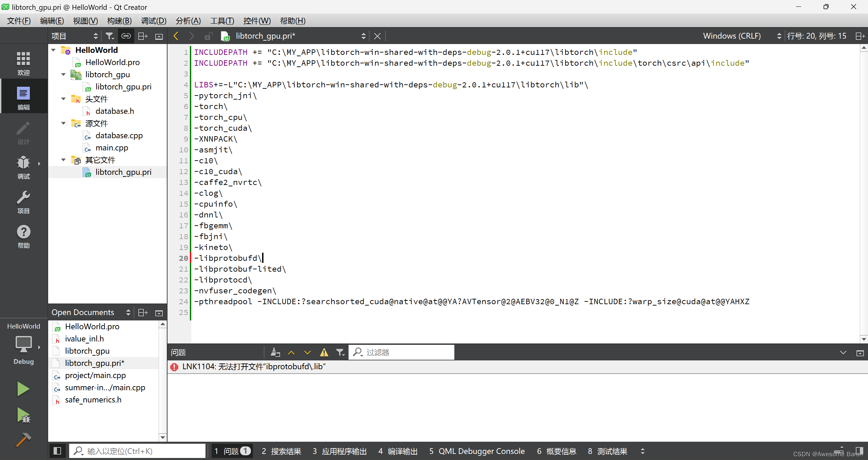Show warnings toggle in Issues pane
868x460 pixels.
click(x=324, y=353)
